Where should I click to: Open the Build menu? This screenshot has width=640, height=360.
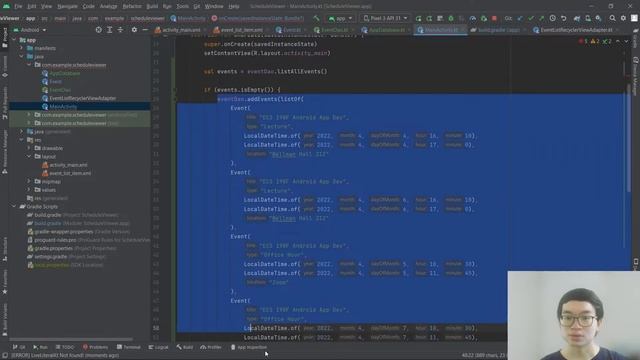pos(152,7)
